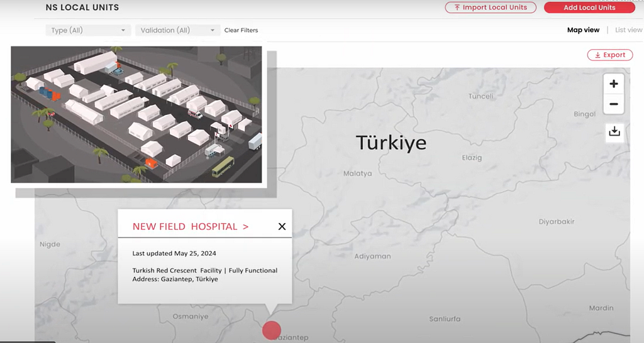Open the Type (All) filter dropdown
Viewport: 644px width, 343px height.
(x=88, y=30)
